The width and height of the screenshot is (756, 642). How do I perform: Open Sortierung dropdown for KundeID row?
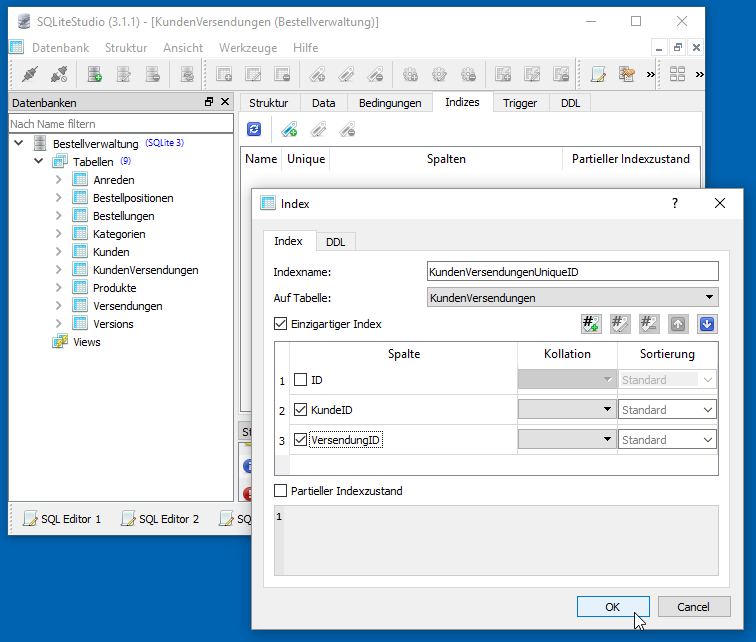click(x=707, y=410)
